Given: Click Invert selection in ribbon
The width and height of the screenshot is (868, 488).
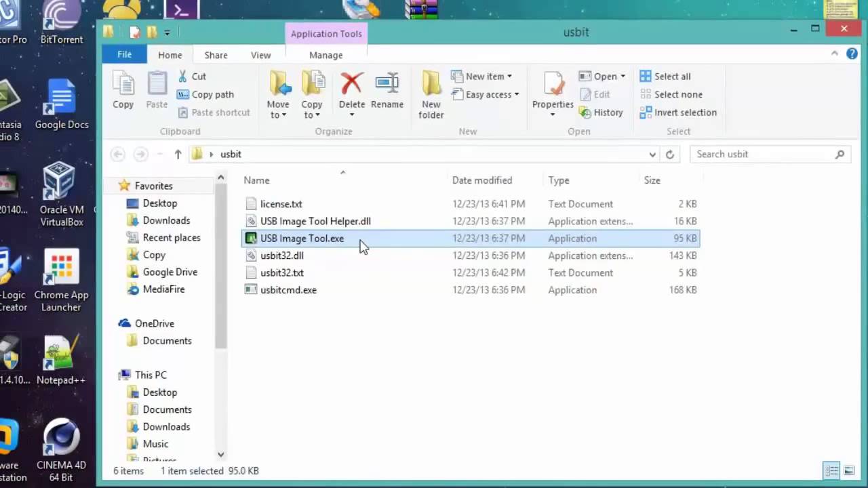Looking at the screenshot, I should coord(678,113).
